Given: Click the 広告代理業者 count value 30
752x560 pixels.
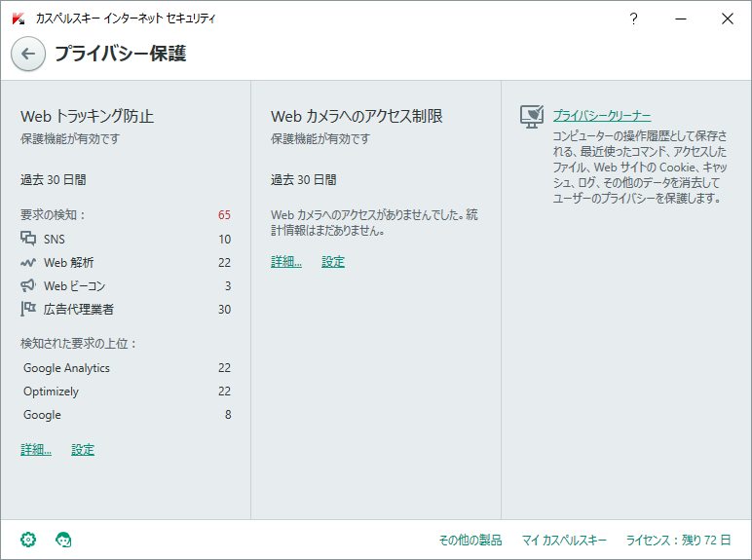Looking at the screenshot, I should tap(224, 310).
